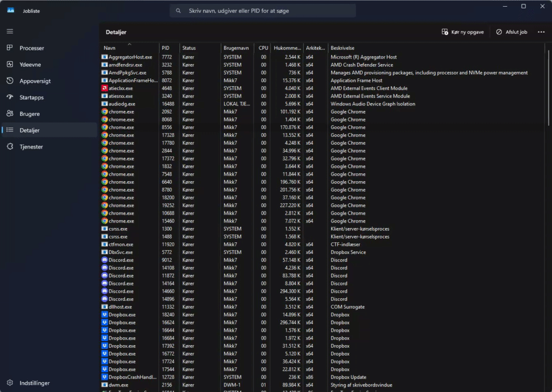Click the LOKAL TJE... username cell
The image size is (552, 392).
(237, 104)
